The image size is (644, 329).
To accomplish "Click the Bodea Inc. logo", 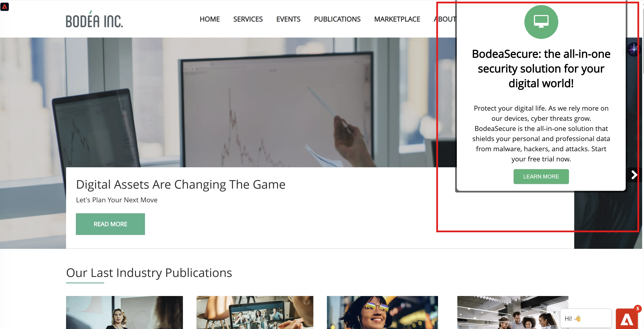I will pyautogui.click(x=94, y=19).
